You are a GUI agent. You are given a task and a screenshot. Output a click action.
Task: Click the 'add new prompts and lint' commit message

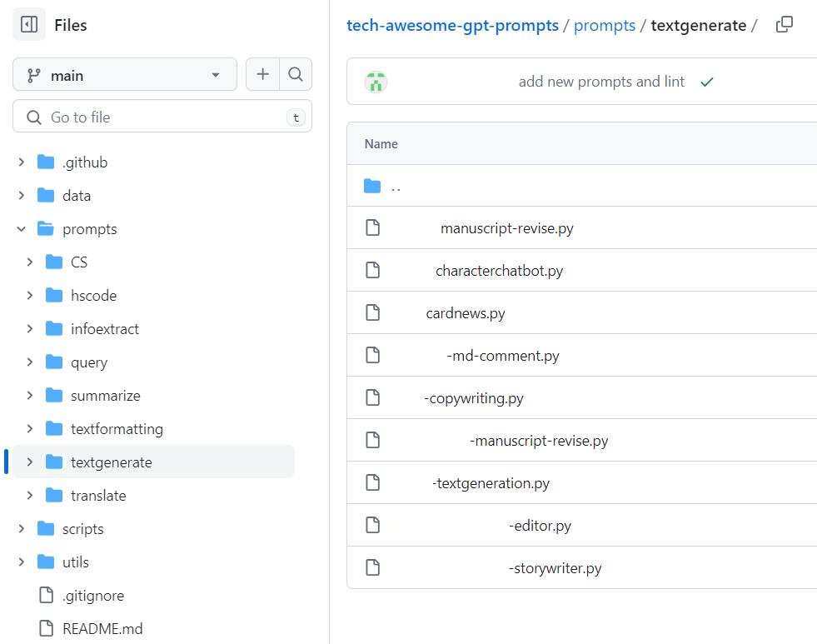(x=601, y=82)
